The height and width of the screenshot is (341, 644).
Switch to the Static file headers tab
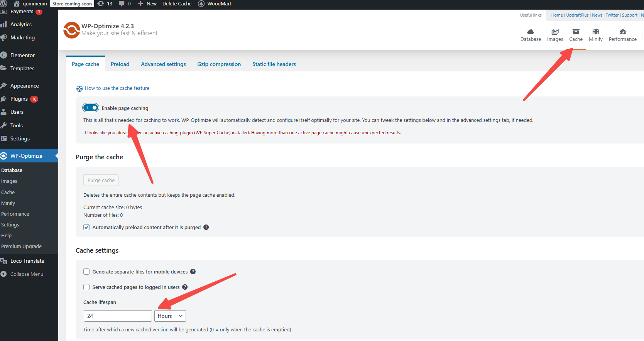(x=274, y=64)
